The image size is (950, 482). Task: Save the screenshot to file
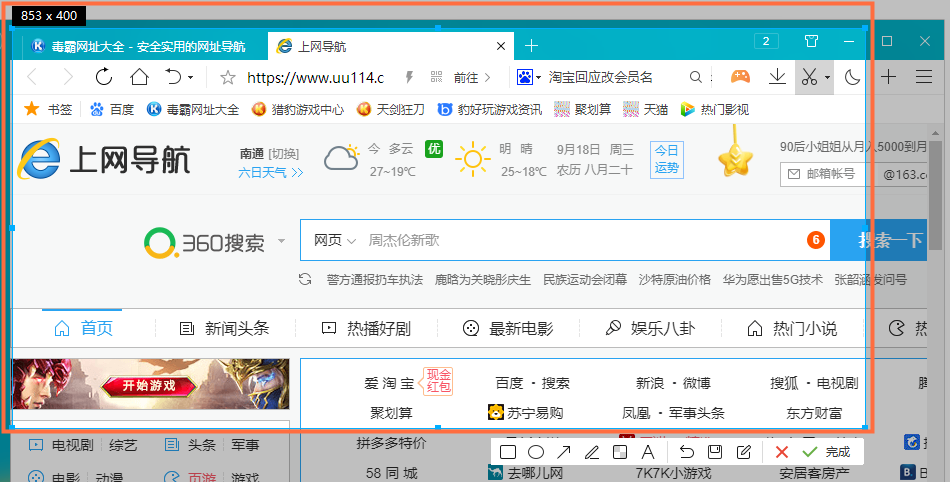pos(715,452)
